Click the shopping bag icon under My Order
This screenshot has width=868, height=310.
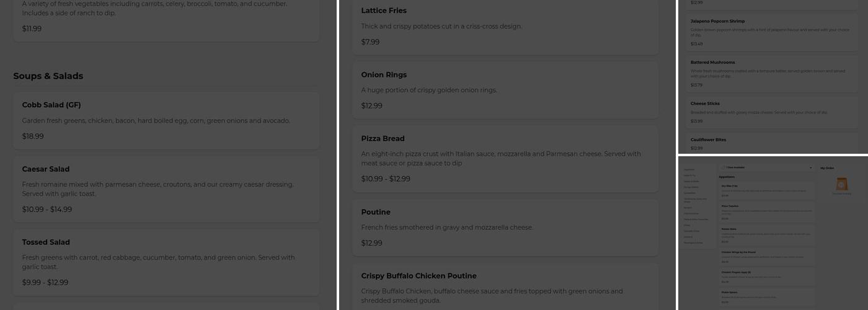[x=841, y=184]
